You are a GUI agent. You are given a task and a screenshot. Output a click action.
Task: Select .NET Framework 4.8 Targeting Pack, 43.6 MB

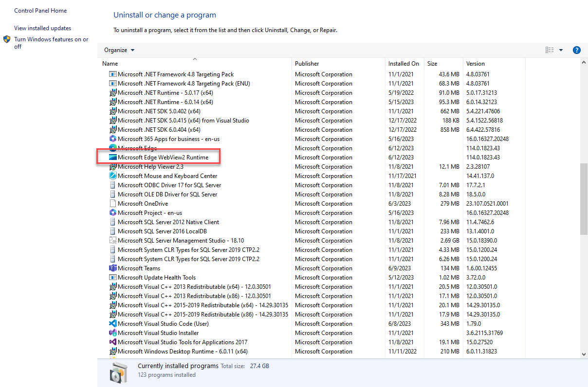pyautogui.click(x=312, y=74)
